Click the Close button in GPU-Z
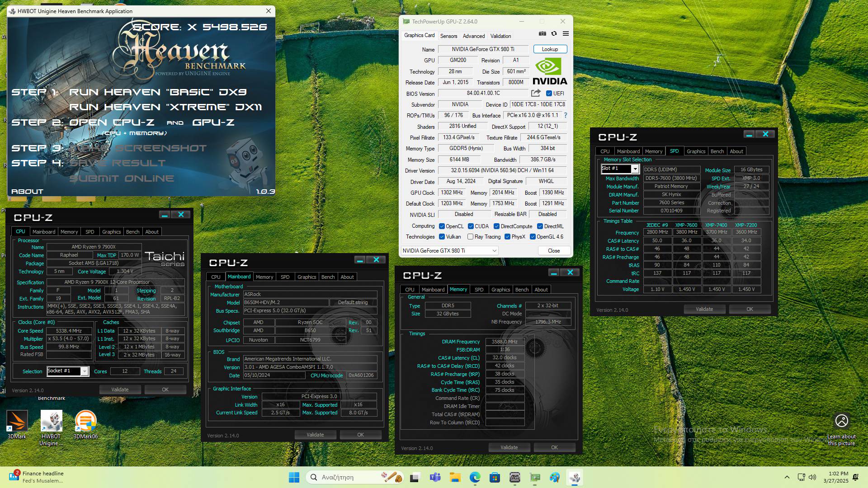Viewport: 868px width, 488px height. coord(554,251)
